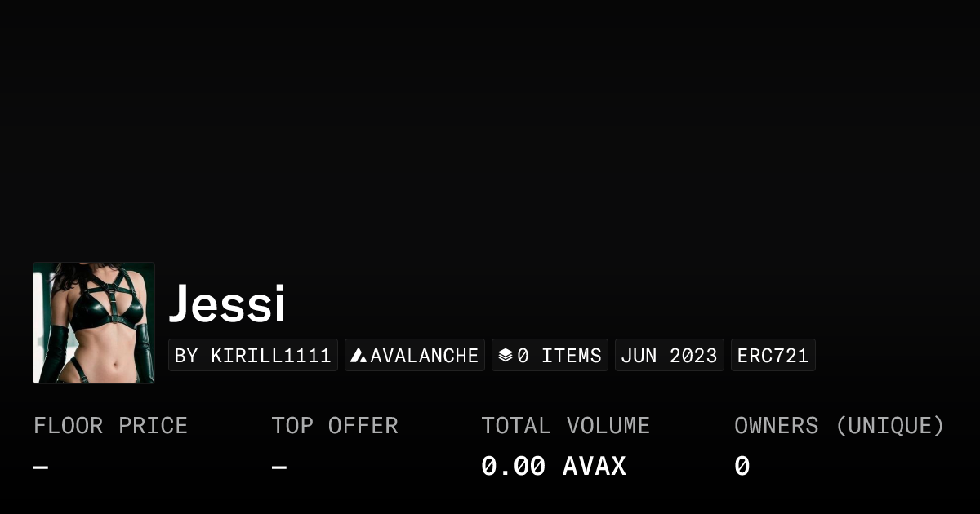Select the 0.00 volume number
Screen dimensions: 980x514
tap(513, 467)
